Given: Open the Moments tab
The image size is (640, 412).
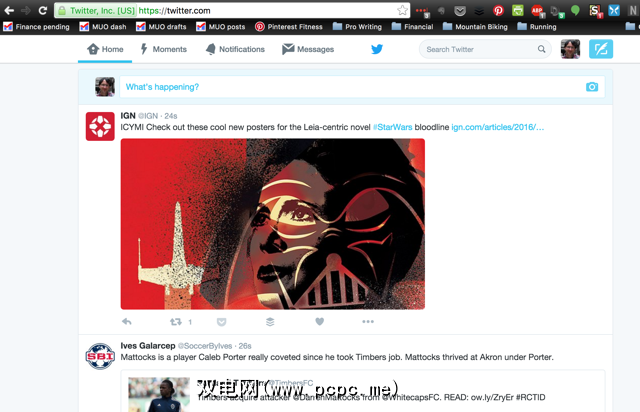Looking at the screenshot, I should (x=163, y=49).
